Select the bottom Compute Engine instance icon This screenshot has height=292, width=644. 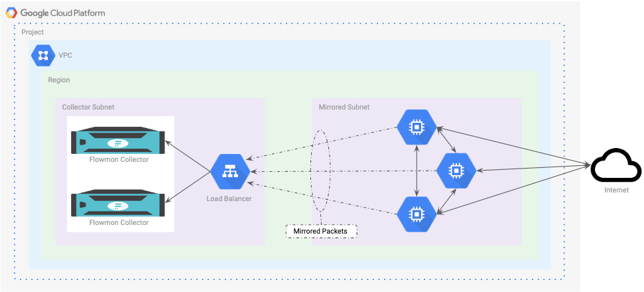tap(417, 214)
